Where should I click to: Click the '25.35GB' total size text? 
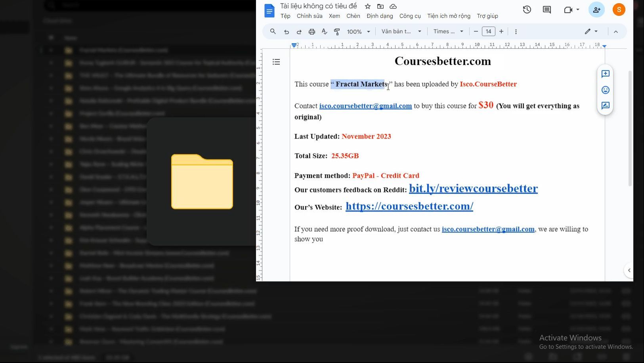(345, 156)
